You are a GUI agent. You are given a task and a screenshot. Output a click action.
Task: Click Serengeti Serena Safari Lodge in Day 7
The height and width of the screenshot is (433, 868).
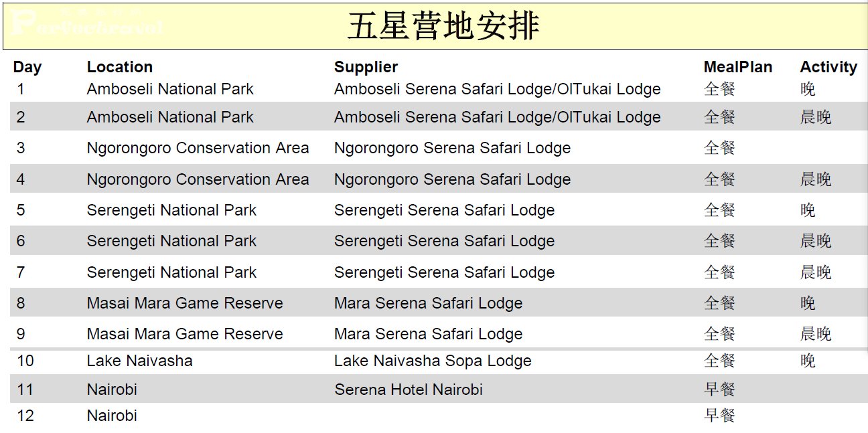click(445, 272)
